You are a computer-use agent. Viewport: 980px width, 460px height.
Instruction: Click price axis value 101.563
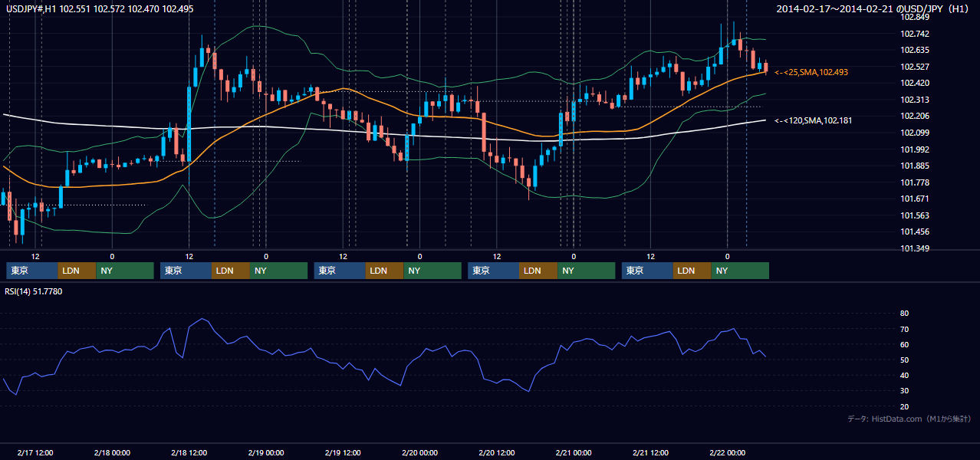pyautogui.click(x=915, y=215)
